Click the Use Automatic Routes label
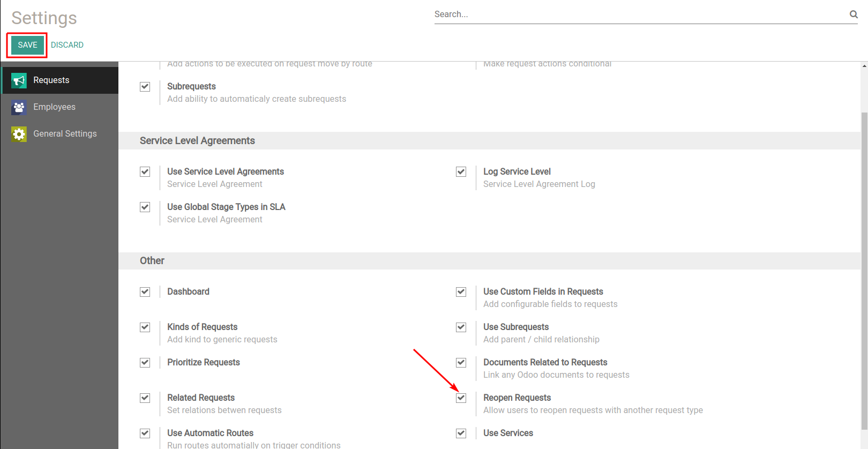 tap(210, 433)
